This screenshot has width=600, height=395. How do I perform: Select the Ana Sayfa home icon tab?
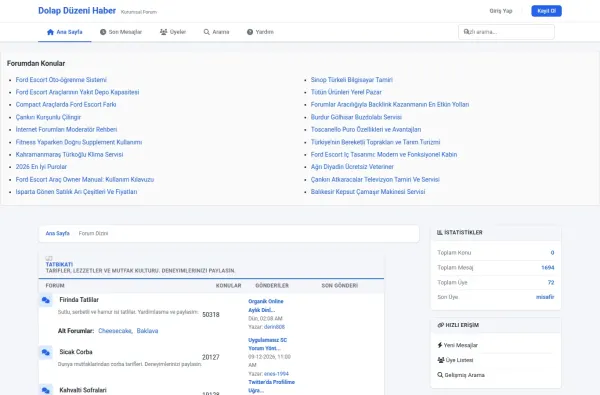tap(50, 32)
